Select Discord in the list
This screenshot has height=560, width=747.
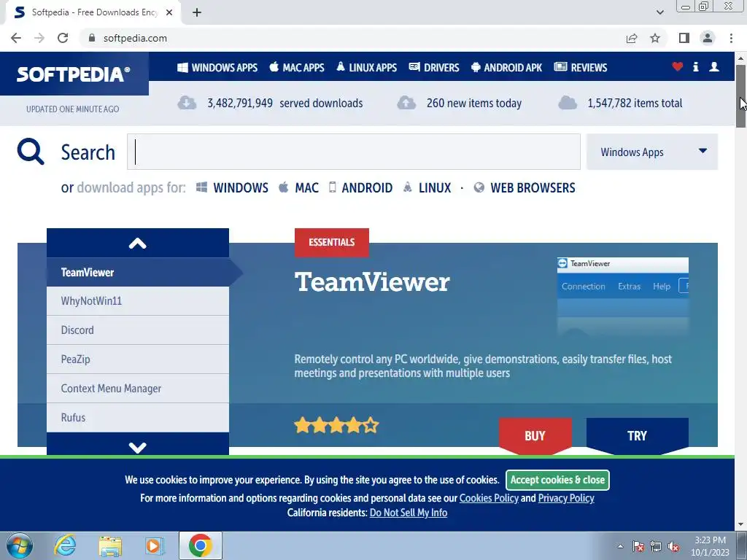pos(138,330)
